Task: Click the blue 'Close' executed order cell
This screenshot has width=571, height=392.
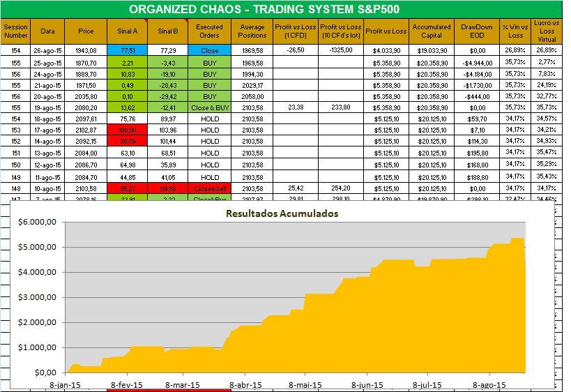Action: (x=209, y=50)
